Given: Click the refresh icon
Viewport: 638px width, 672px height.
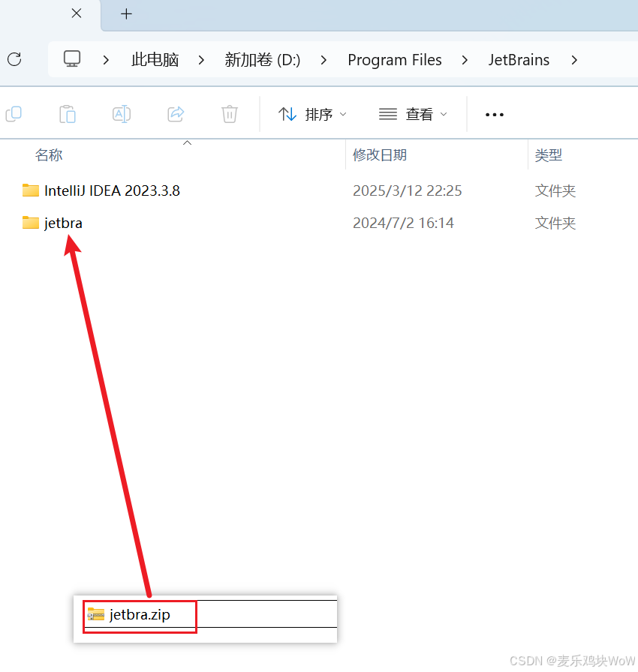Looking at the screenshot, I should click(x=14, y=59).
